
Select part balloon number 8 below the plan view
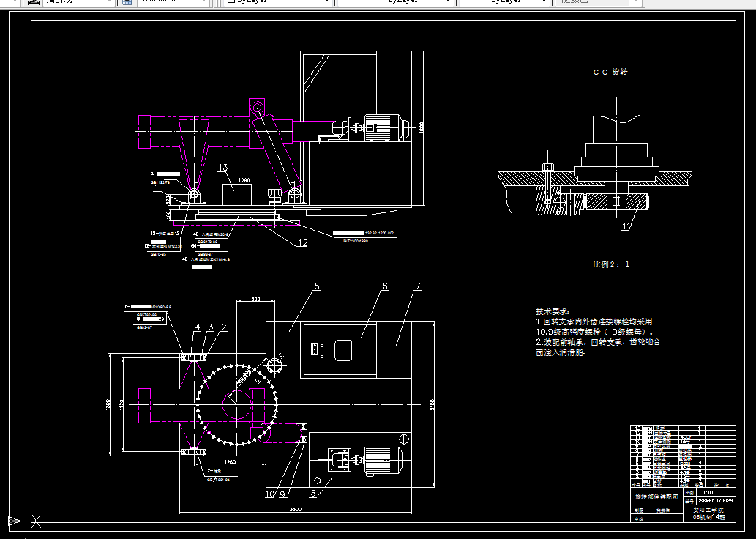tap(313, 493)
